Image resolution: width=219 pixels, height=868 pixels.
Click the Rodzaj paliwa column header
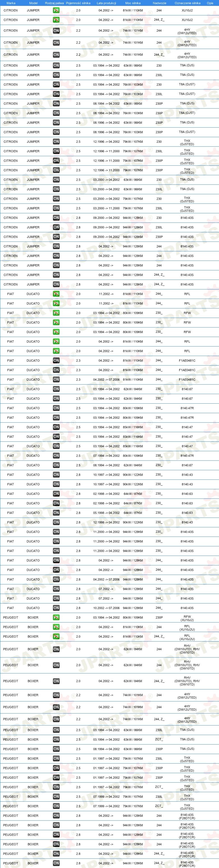[x=55, y=3]
